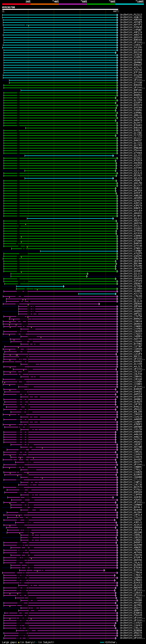Select the UniRef100_Q7NA93 label

(131, 580)
